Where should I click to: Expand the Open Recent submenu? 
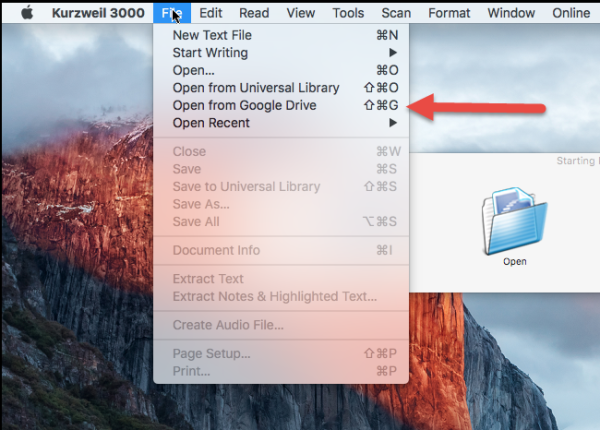281,123
